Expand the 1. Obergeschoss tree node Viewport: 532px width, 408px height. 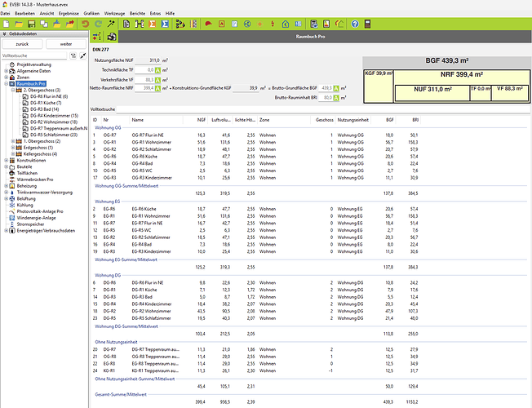[13, 141]
